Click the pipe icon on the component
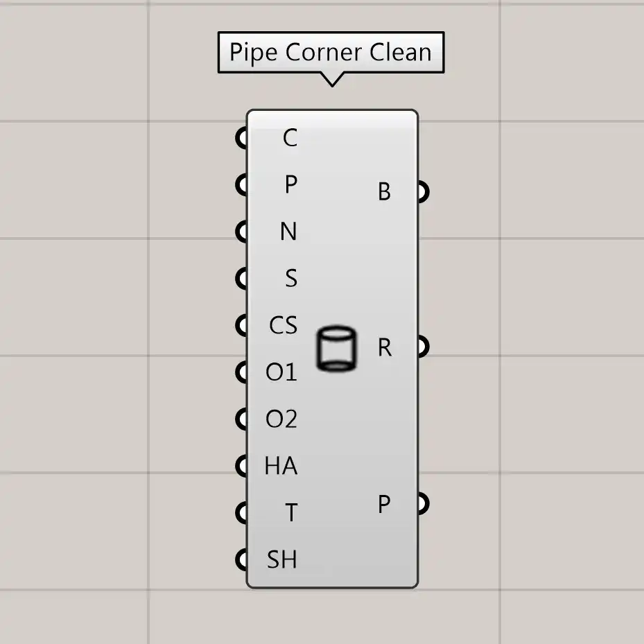This screenshot has height=644, width=644. coord(336,349)
